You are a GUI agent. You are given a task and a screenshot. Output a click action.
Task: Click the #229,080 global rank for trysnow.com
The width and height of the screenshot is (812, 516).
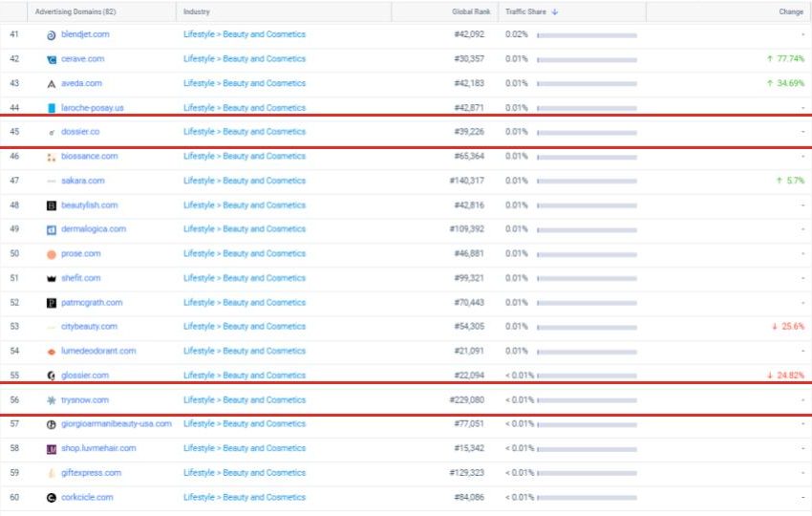pyautogui.click(x=466, y=400)
